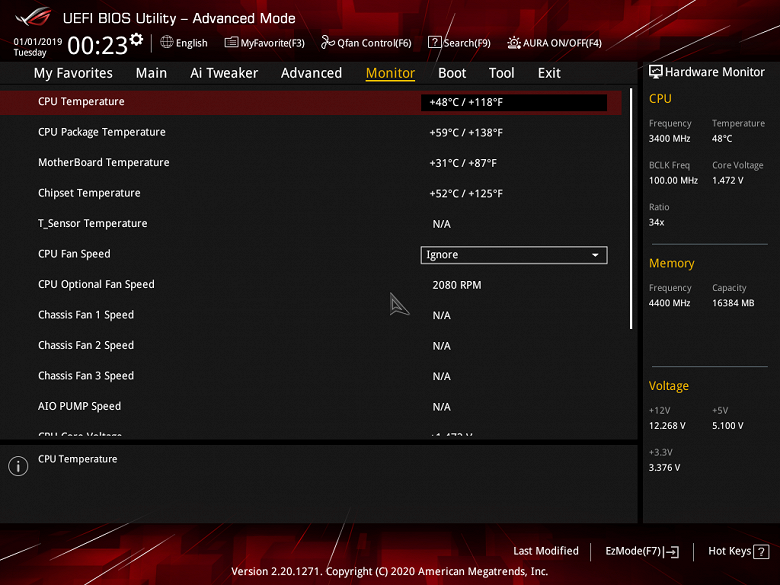This screenshot has height=585, width=780.
Task: Select Chassis Fan 3 Speed row
Action: (x=311, y=376)
